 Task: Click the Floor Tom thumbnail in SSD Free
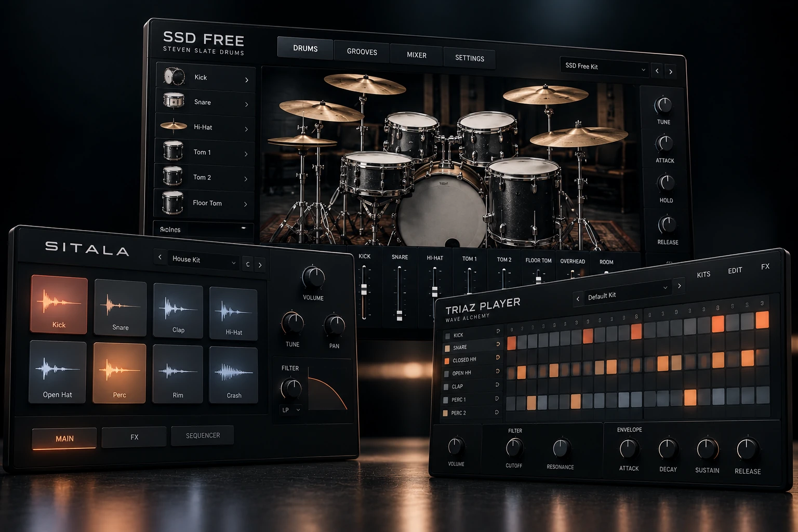(x=172, y=202)
